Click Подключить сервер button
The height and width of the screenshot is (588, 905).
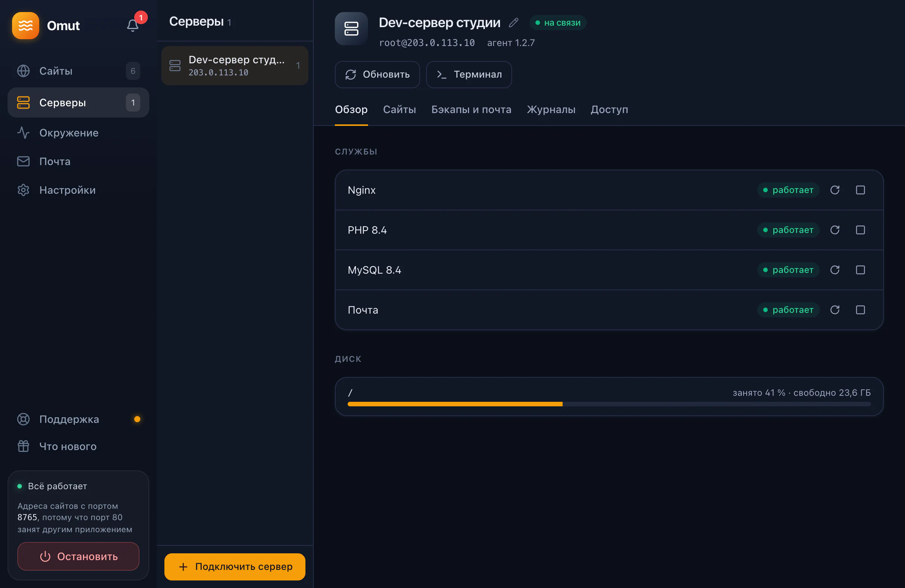click(x=235, y=567)
